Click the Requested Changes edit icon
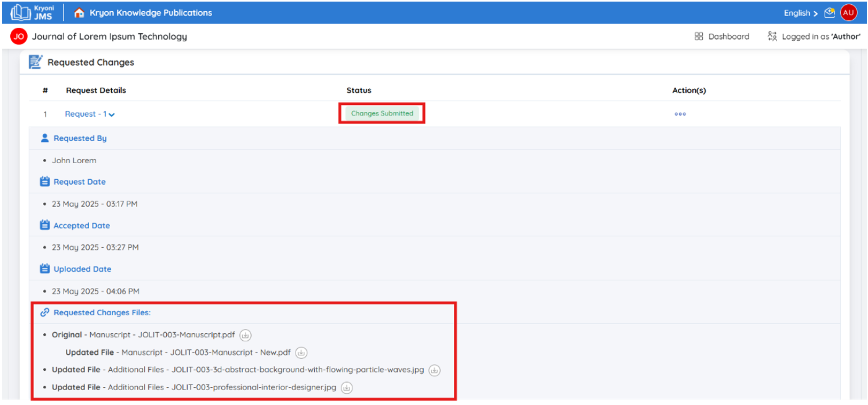868x405 pixels. pyautogui.click(x=35, y=62)
